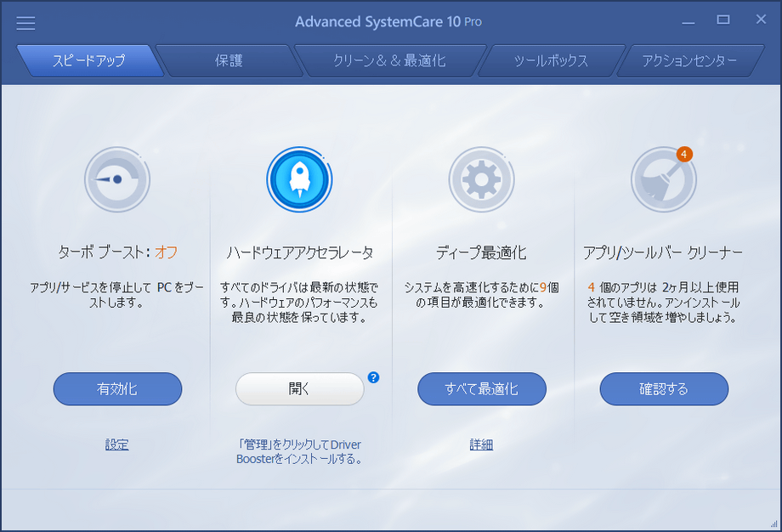Select the スピードアップ tab
782x532 pixels.
[x=89, y=61]
